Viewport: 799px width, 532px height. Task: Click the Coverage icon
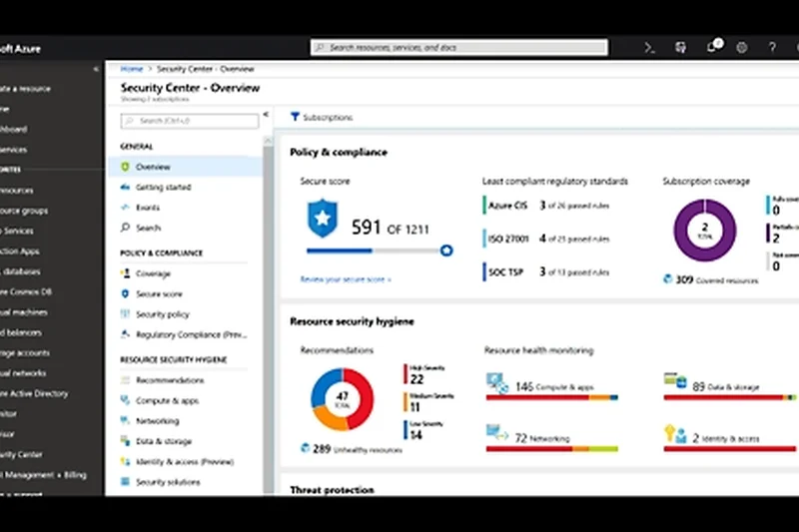(126, 273)
